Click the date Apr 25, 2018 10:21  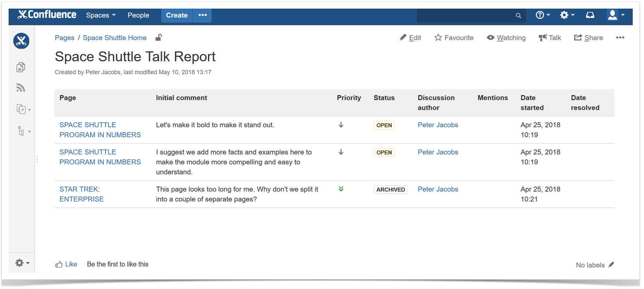[x=540, y=194]
